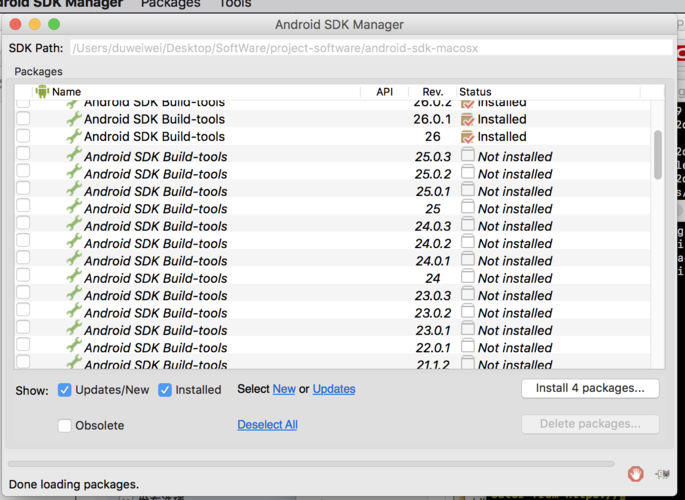
Task: Click wrench icon of Build-tools 23.0.3
Action: pyautogui.click(x=74, y=294)
